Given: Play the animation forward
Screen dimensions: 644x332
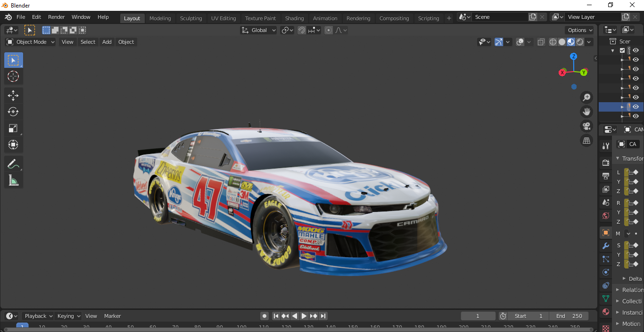Looking at the screenshot, I should pyautogui.click(x=304, y=316).
